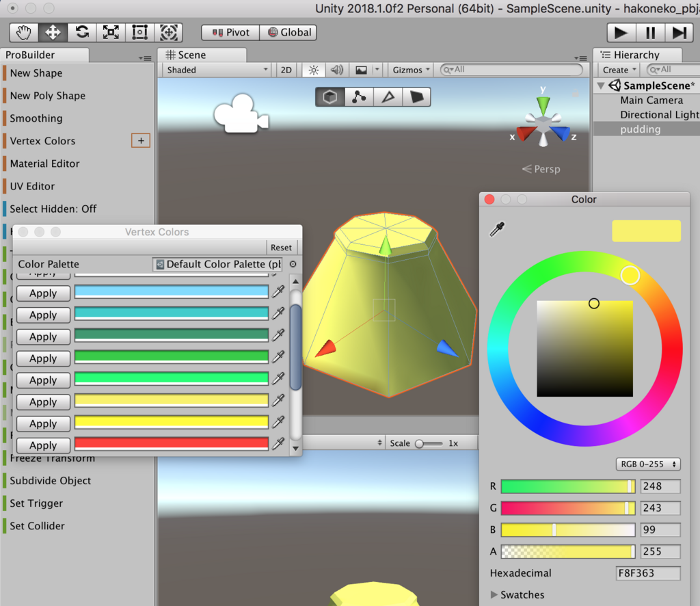Click eyedropper next to light blue swatch
This screenshot has height=606, width=700.
[x=278, y=292]
